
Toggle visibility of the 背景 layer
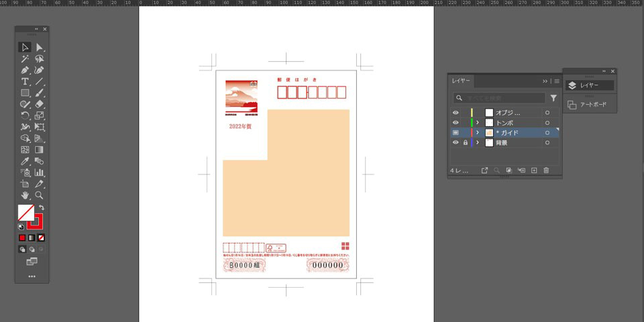point(455,143)
